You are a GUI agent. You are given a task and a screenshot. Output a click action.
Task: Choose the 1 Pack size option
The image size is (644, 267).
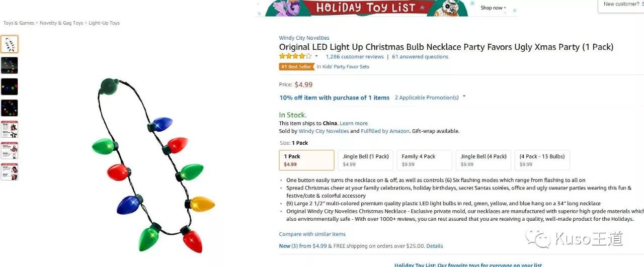[306, 160]
